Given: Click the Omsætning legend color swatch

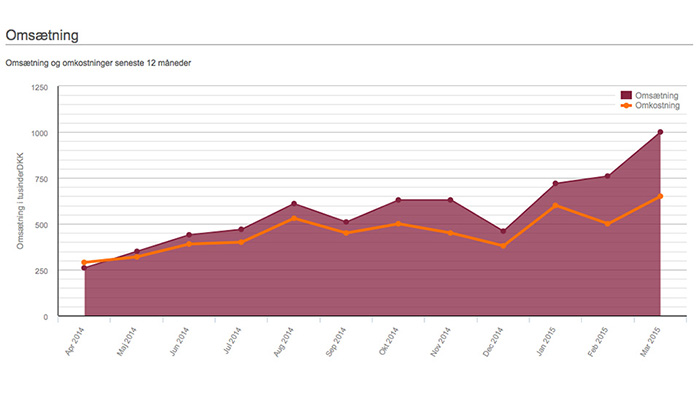Looking at the screenshot, I should tap(626, 95).
